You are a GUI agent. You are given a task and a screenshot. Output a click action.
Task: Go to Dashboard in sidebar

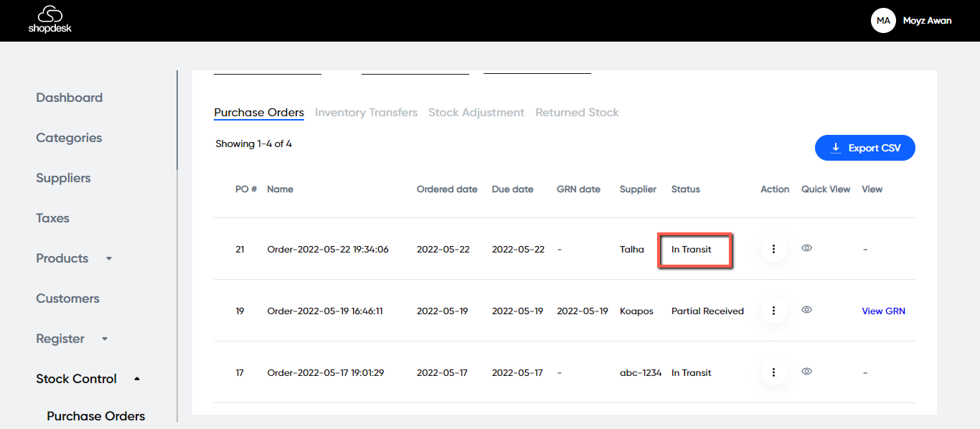pyautogui.click(x=70, y=98)
